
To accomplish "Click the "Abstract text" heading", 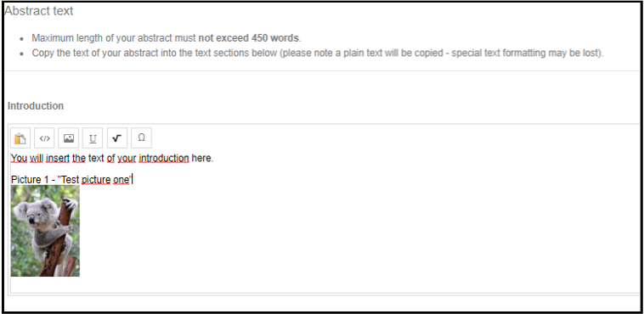I will tap(38, 11).
